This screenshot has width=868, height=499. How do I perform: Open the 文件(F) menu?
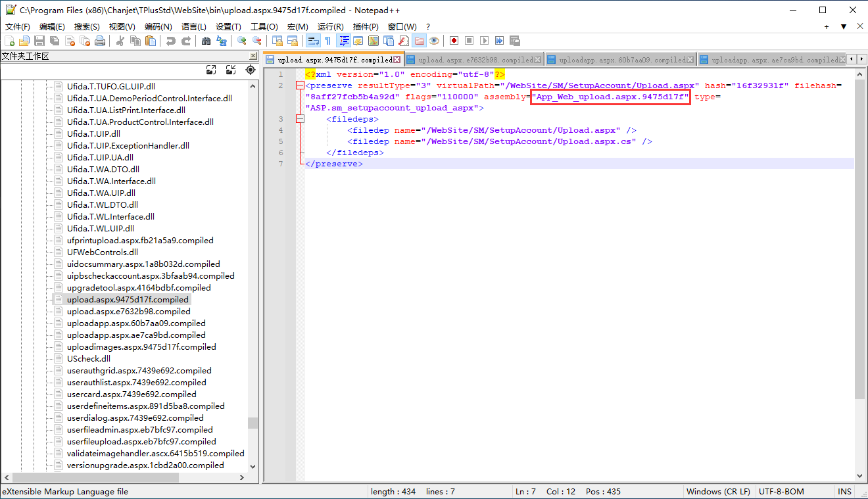(18, 26)
